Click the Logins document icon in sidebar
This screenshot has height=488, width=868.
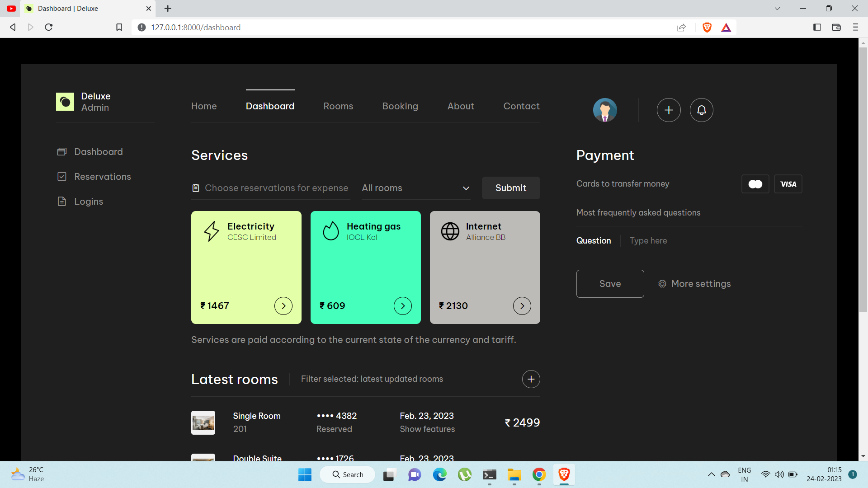pos(62,201)
